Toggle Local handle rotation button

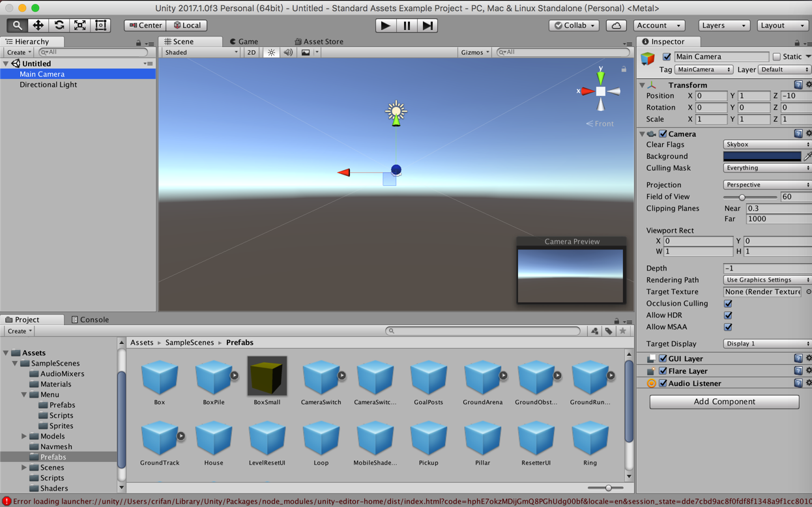[x=187, y=25]
